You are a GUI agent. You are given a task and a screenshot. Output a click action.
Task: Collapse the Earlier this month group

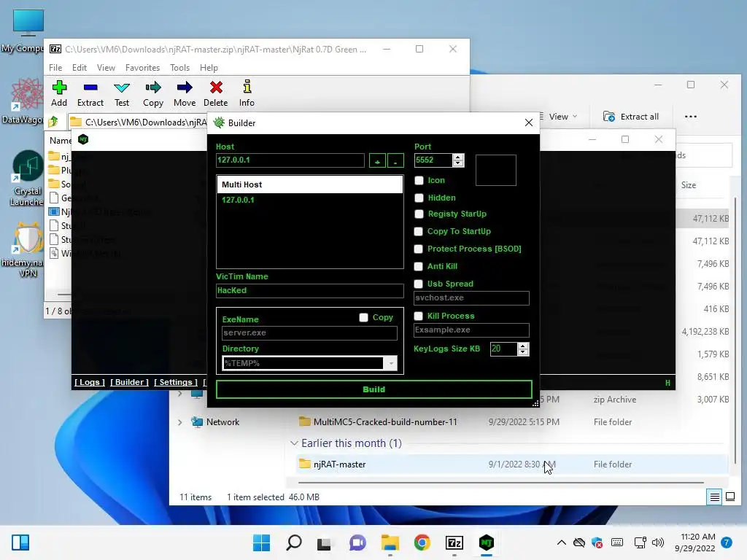(294, 443)
